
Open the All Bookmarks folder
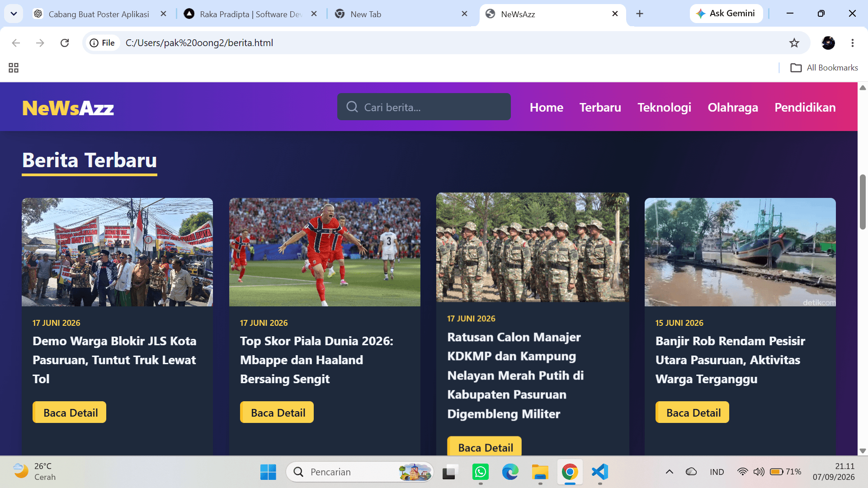click(x=824, y=68)
